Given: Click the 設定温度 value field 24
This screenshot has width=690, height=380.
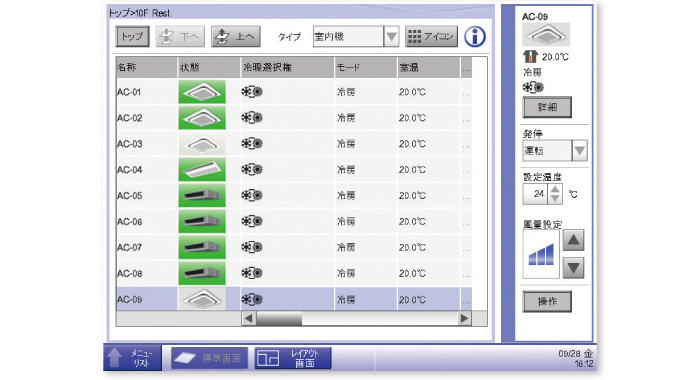Looking at the screenshot, I should click(x=535, y=194).
